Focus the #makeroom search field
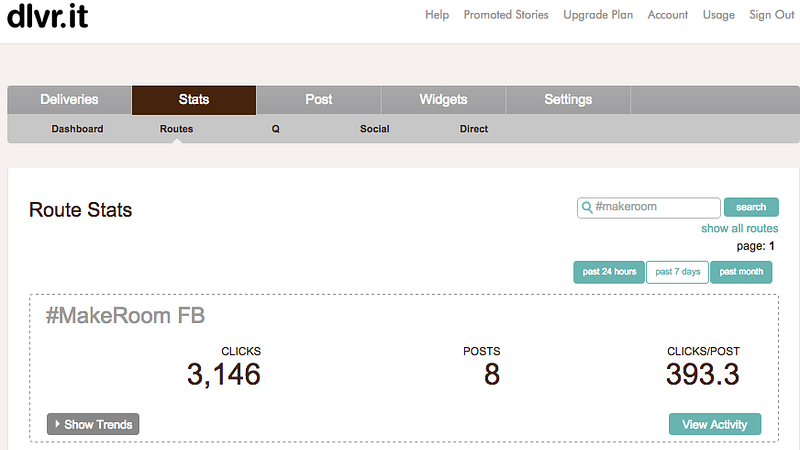Image resolution: width=800 pixels, height=450 pixels. click(648, 208)
